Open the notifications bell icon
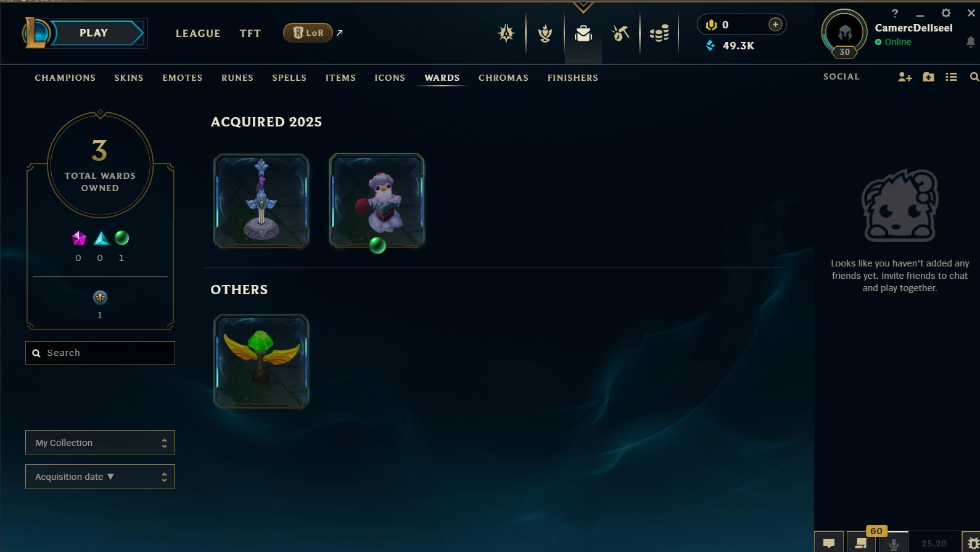The height and width of the screenshot is (552, 980). [x=970, y=42]
